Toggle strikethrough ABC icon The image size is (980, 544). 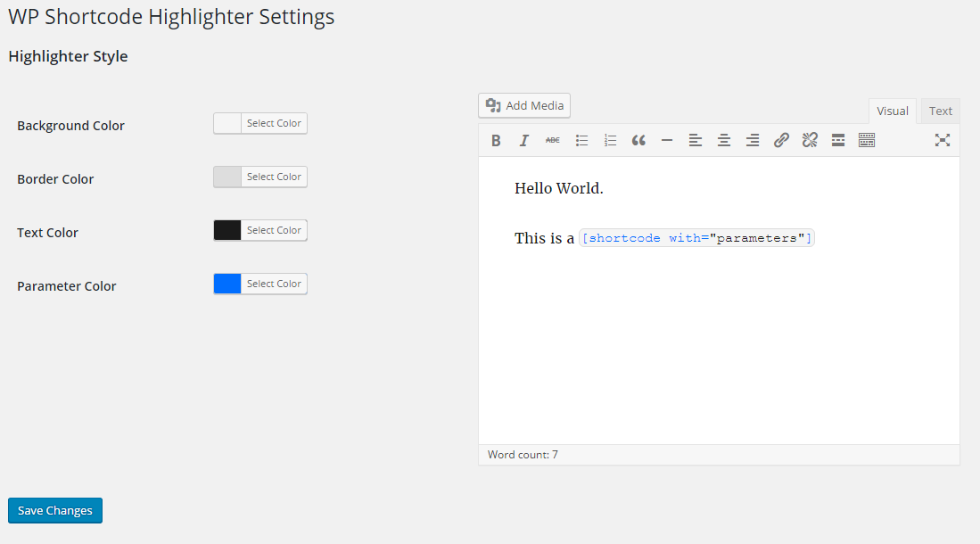coord(553,141)
